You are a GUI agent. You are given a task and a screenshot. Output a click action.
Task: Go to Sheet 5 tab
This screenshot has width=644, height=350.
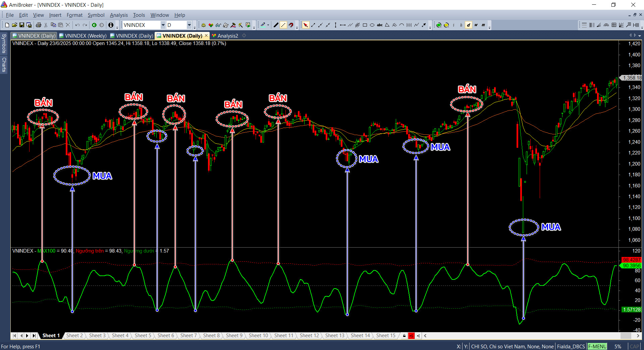(143, 336)
